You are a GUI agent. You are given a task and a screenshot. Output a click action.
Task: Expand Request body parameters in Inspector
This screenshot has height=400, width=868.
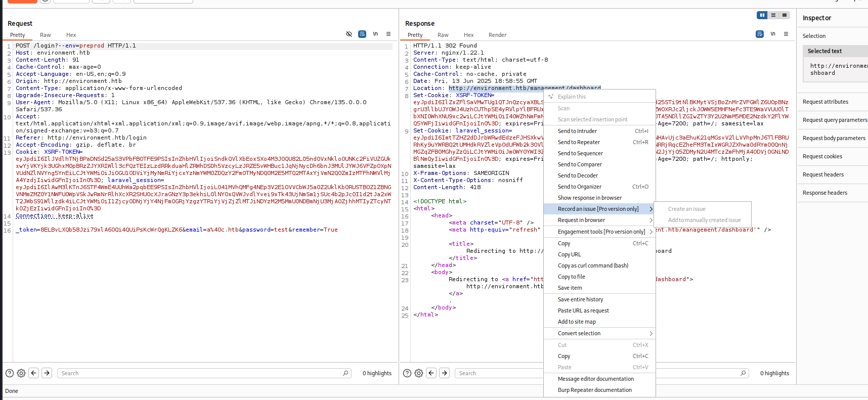pos(833,138)
